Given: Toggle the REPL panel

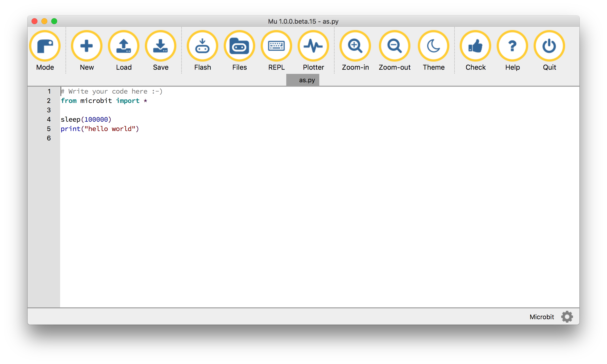Looking at the screenshot, I should [276, 46].
